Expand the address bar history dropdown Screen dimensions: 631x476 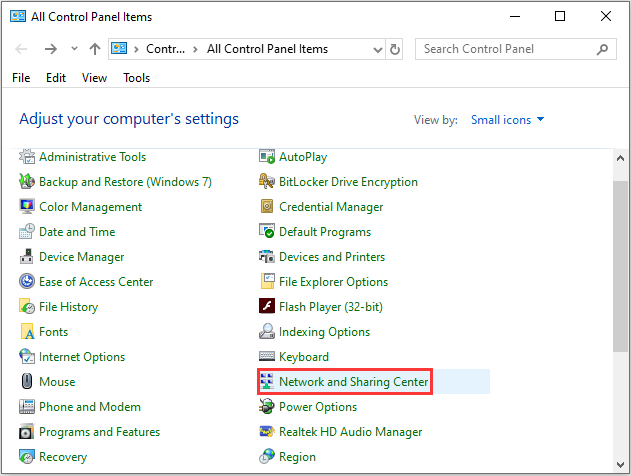(375, 49)
